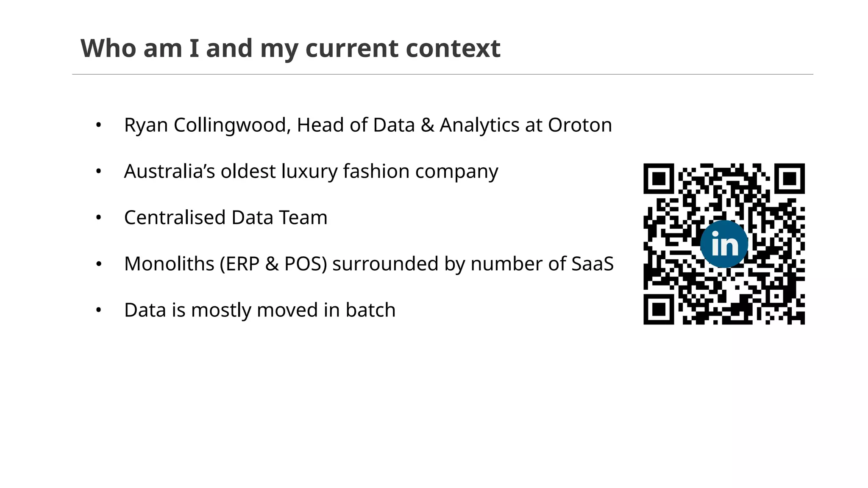This screenshot has height=488, width=868.
Task: Click the bullet dot before Centralised Data Team
Action: [x=99, y=218]
